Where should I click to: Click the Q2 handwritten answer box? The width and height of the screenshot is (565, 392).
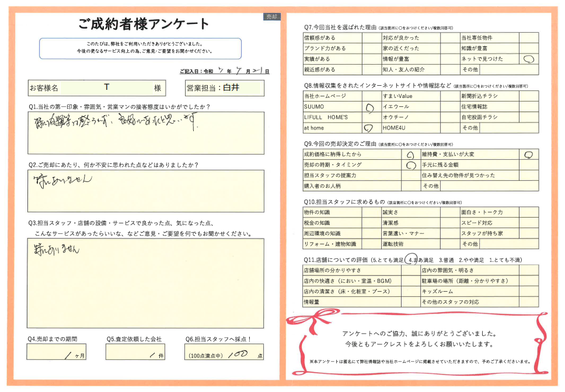145,191
